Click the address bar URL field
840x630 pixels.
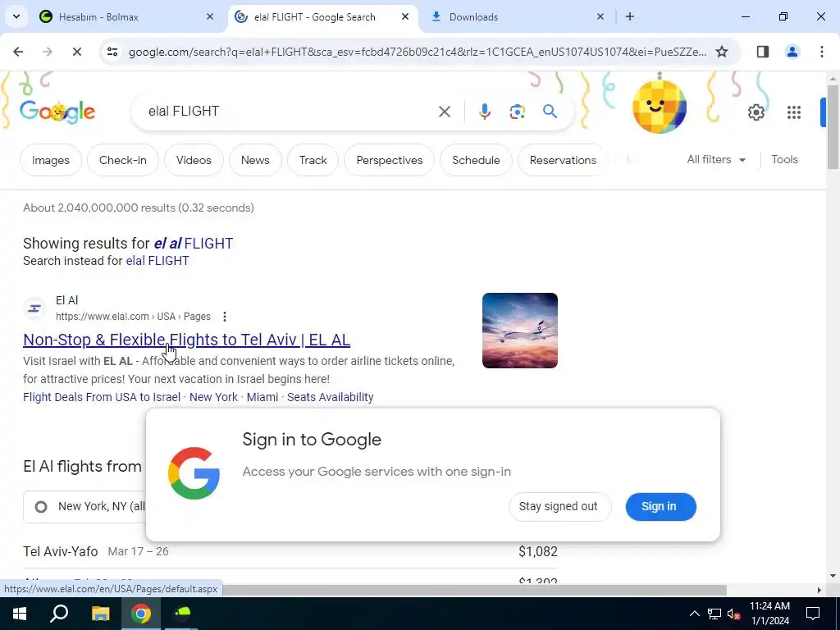[x=418, y=52]
